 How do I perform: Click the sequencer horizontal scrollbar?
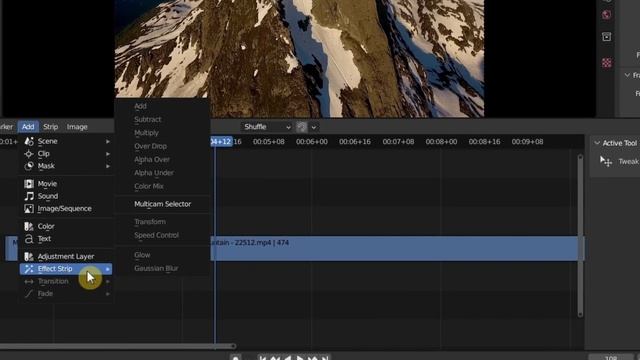click(118, 347)
